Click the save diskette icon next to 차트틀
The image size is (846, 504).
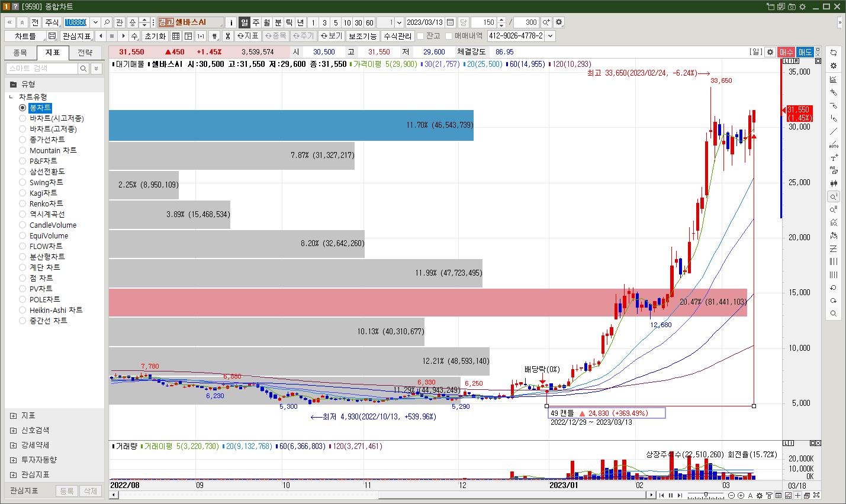(x=52, y=36)
